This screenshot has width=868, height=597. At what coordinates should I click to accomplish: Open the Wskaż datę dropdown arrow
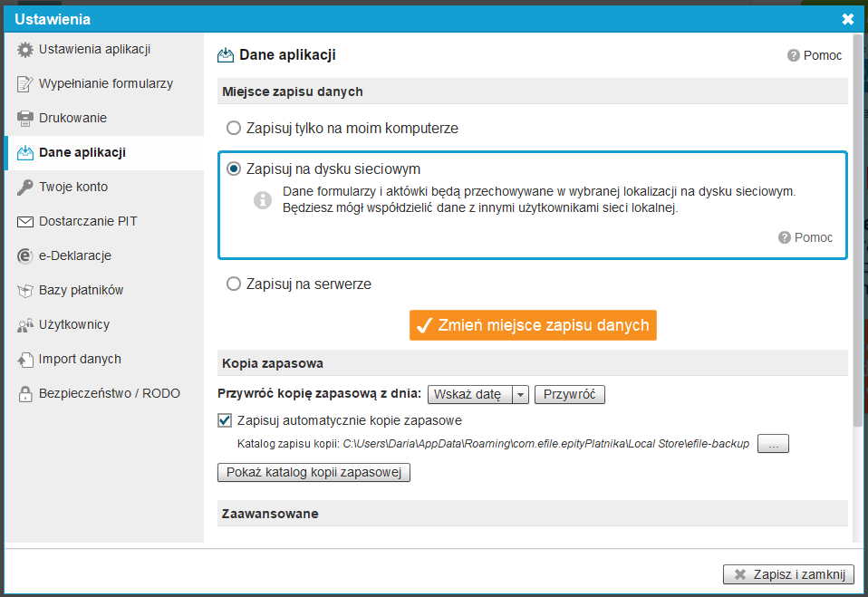pos(520,394)
